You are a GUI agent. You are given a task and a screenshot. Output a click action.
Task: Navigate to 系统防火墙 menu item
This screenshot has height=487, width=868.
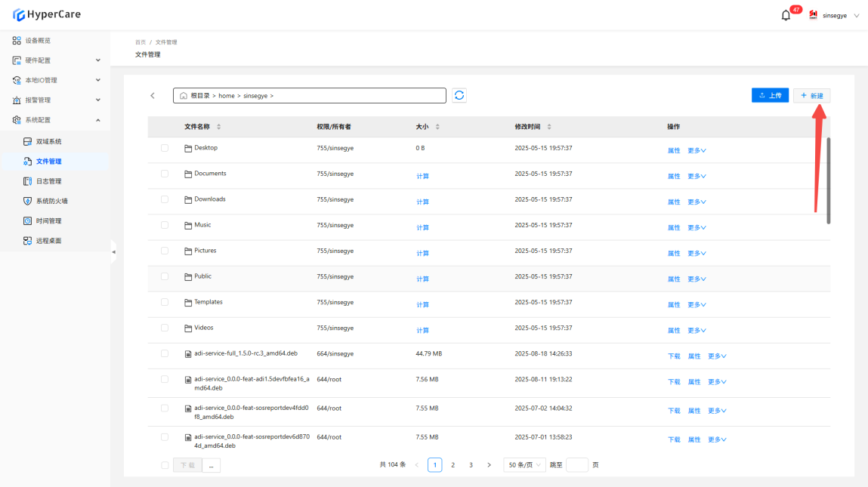pos(52,201)
